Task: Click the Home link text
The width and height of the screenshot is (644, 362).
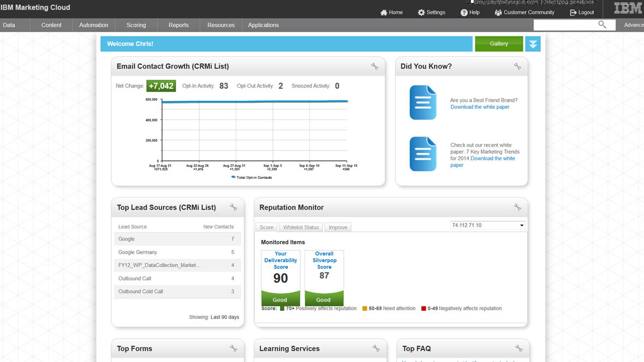Action: [x=396, y=13]
